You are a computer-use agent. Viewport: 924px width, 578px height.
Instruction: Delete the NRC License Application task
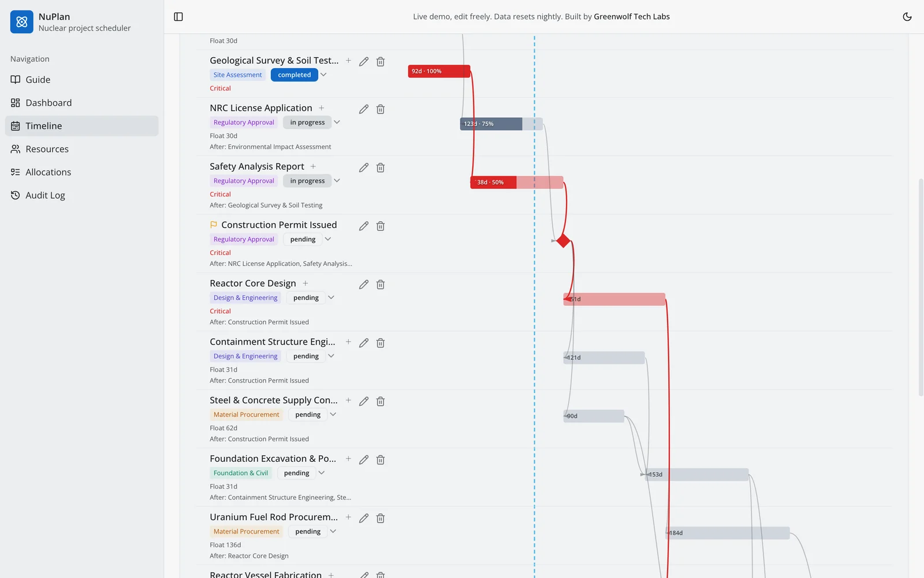381,109
